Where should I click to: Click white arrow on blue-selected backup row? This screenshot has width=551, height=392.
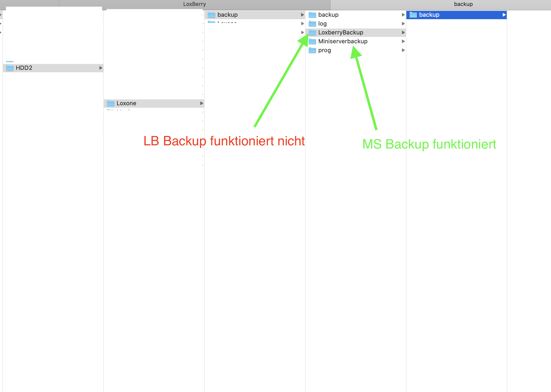(504, 15)
